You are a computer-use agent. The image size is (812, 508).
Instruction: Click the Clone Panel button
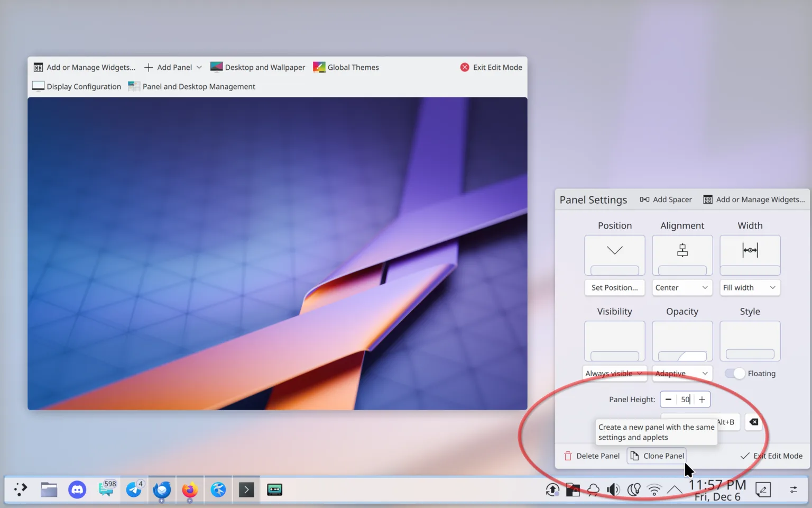click(657, 456)
